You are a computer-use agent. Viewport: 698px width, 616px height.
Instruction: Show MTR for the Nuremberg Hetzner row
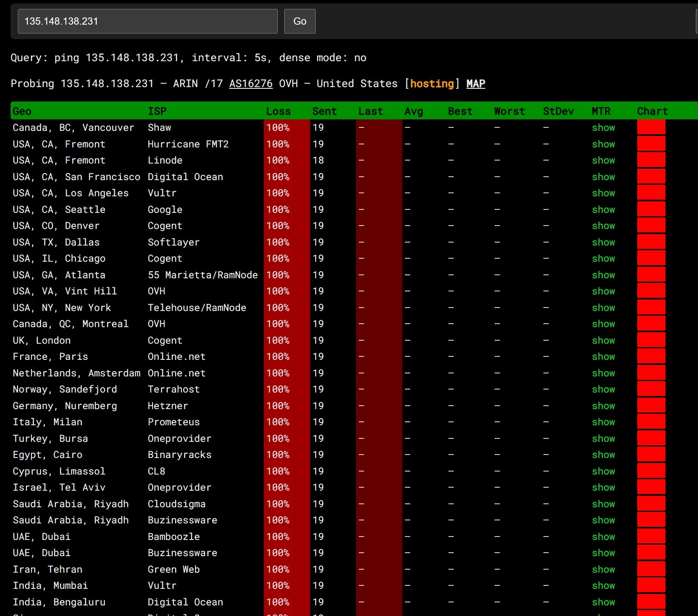click(603, 406)
